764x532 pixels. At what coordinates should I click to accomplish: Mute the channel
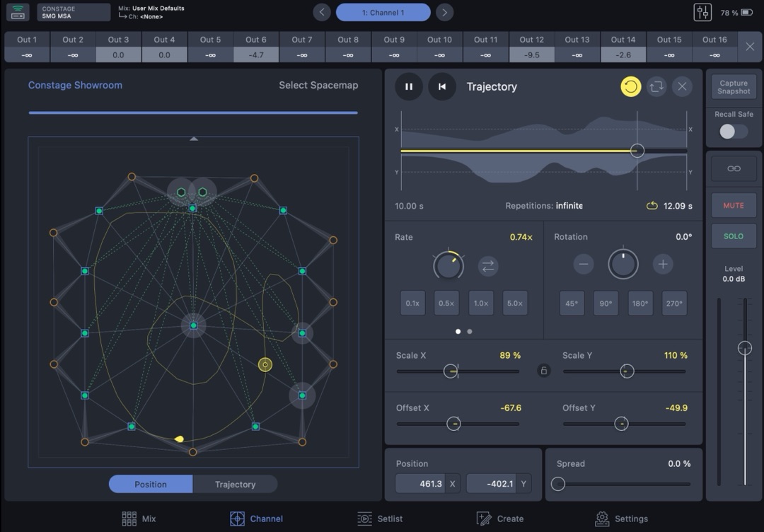click(x=734, y=205)
